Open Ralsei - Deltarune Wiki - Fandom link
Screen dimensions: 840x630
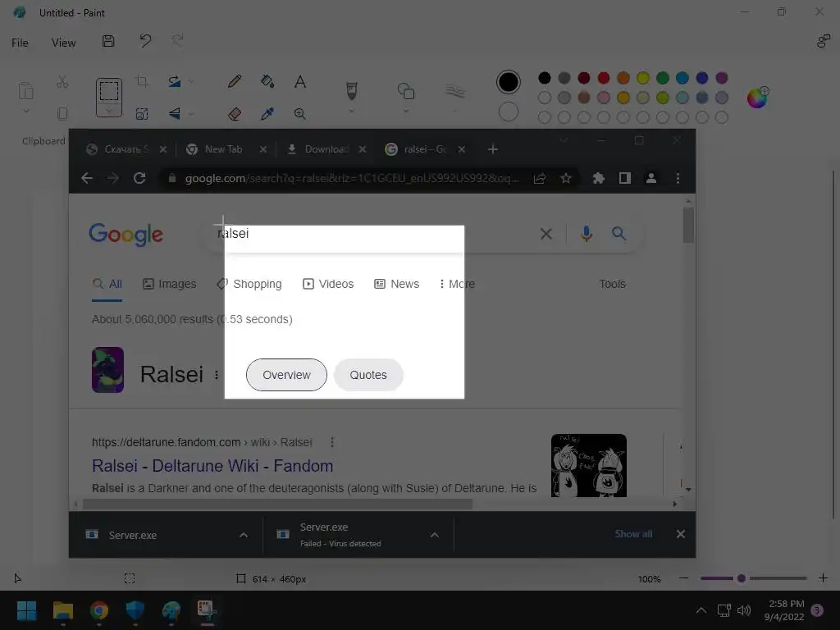click(212, 466)
